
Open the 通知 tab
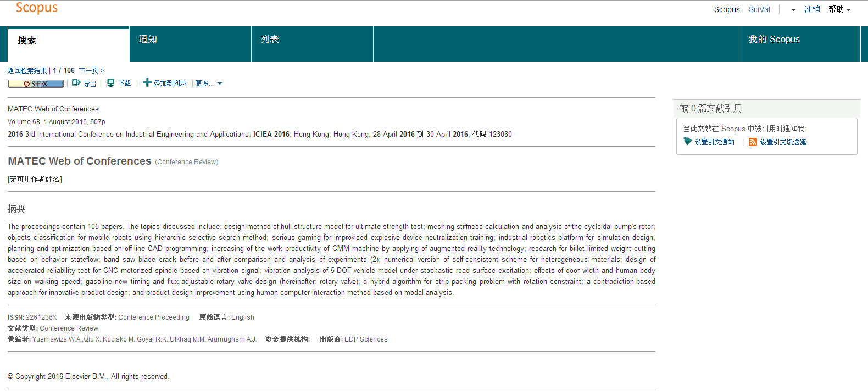coord(191,44)
